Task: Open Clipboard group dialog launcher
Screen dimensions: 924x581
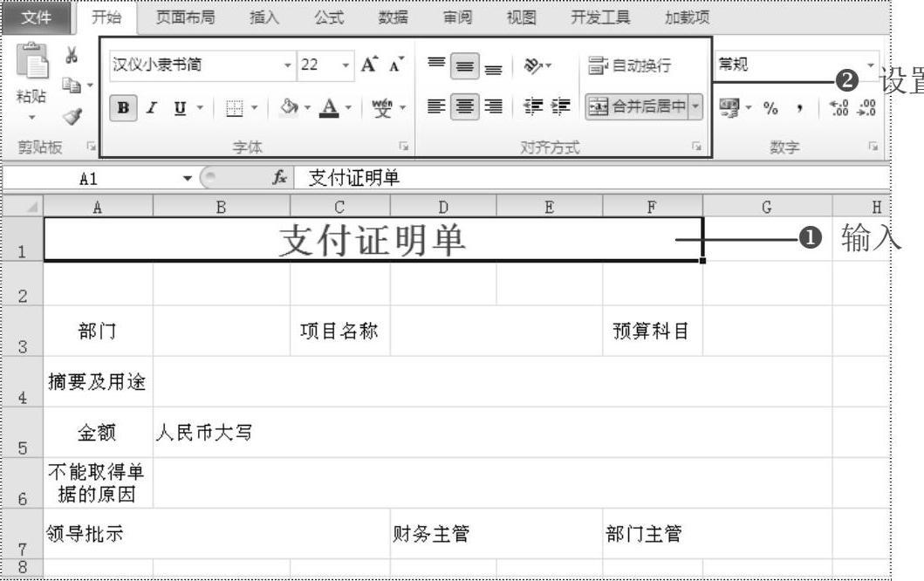Action: point(91,146)
